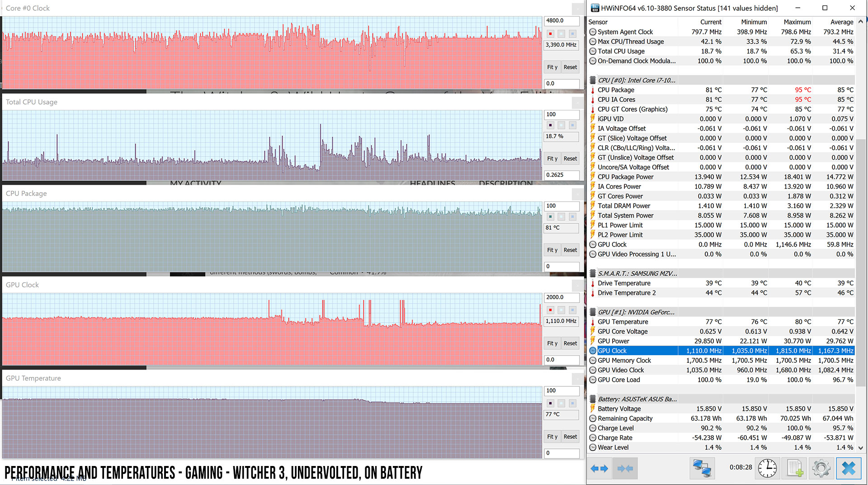
Task: Click the lightning icon beside GPU Power
Action: (593, 341)
